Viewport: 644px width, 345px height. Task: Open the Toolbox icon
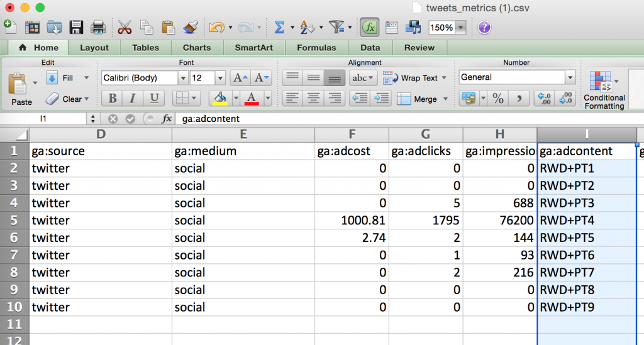(391, 28)
